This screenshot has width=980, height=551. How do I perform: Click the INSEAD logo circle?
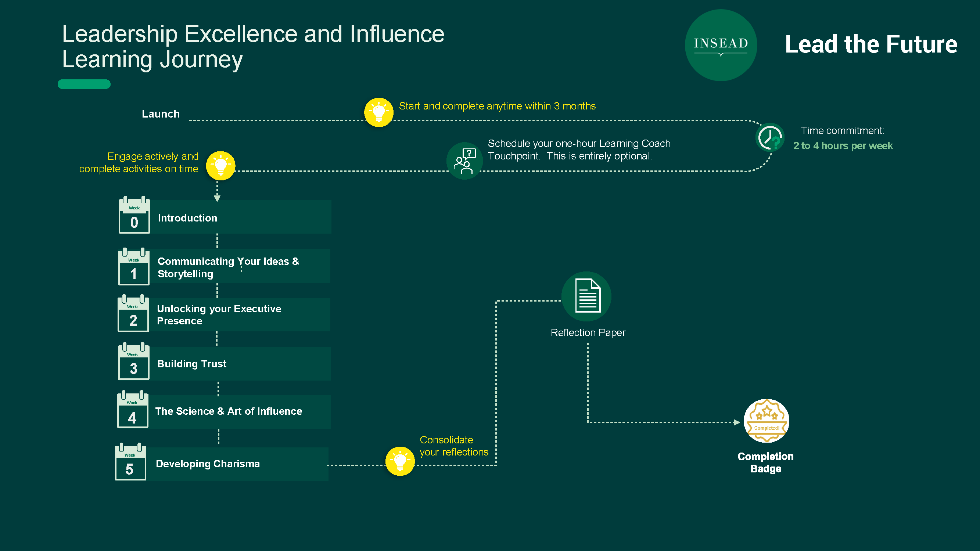tap(721, 45)
